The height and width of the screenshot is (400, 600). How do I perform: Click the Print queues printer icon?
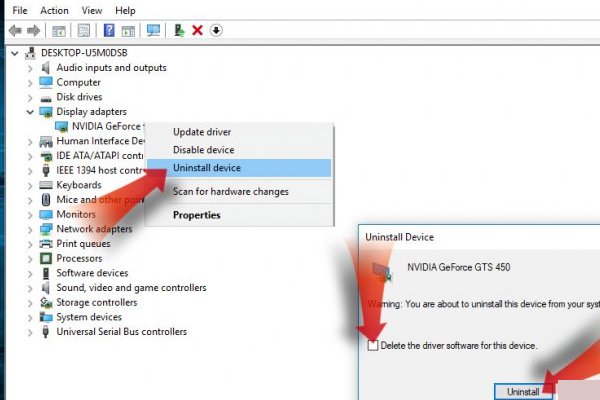click(46, 243)
